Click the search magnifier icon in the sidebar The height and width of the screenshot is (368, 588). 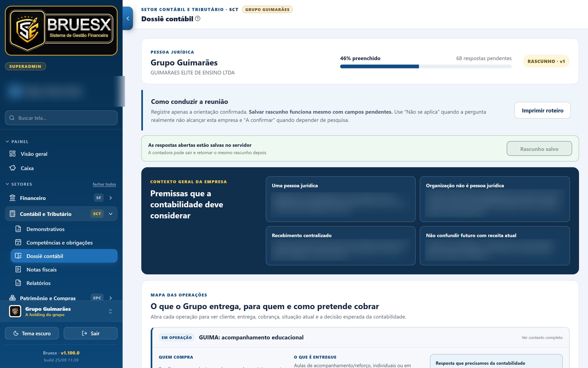click(12, 118)
